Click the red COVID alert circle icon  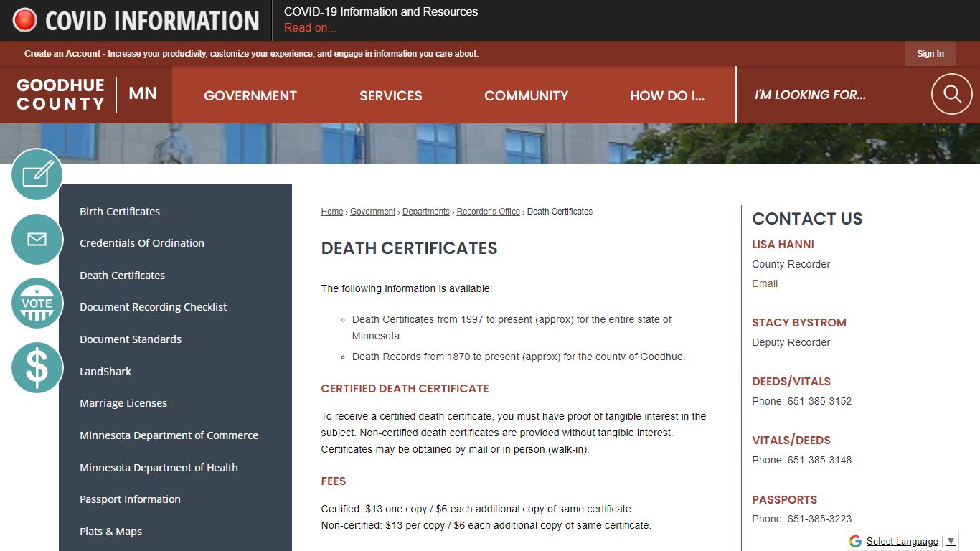click(25, 20)
